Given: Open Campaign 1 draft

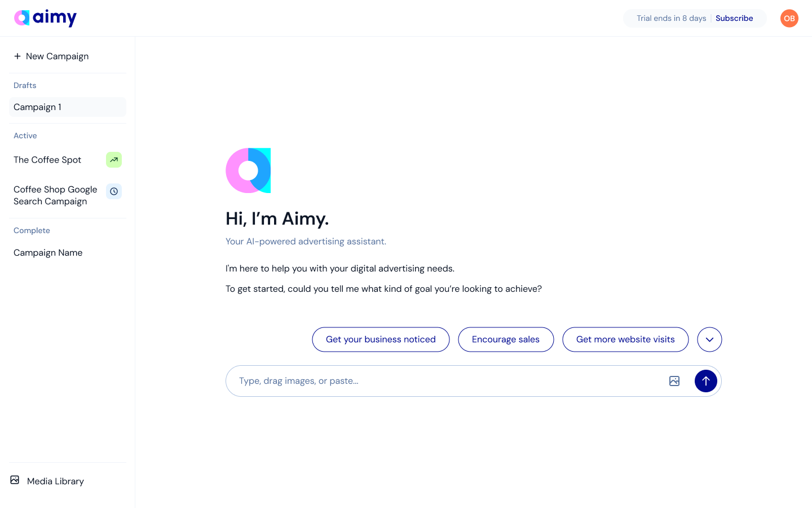Looking at the screenshot, I should [x=38, y=107].
